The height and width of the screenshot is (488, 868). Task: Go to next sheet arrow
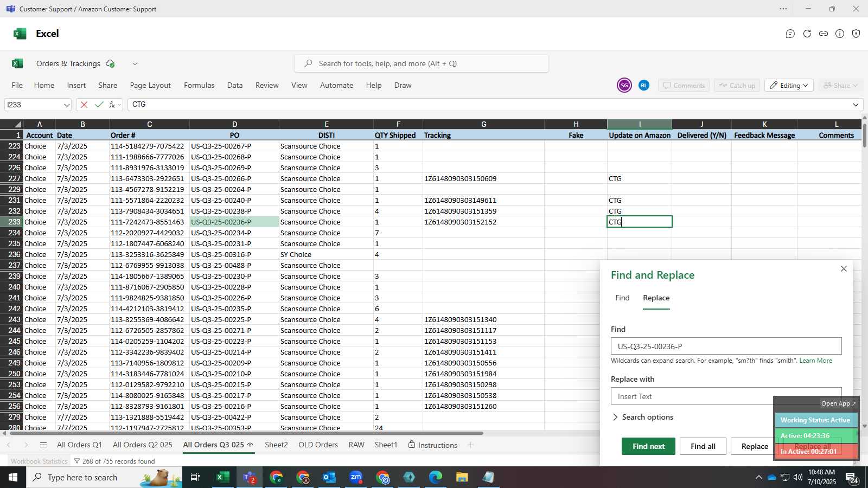[25, 445]
